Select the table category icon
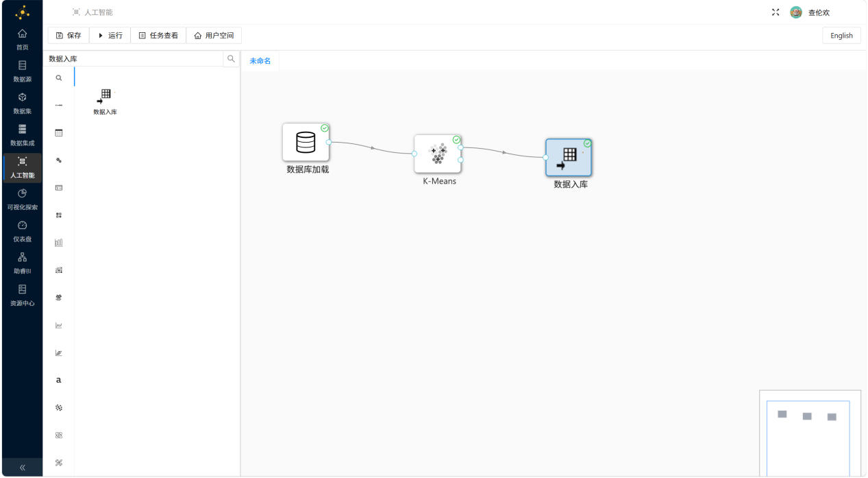Image resolution: width=868 pixels, height=478 pixels. 59,133
